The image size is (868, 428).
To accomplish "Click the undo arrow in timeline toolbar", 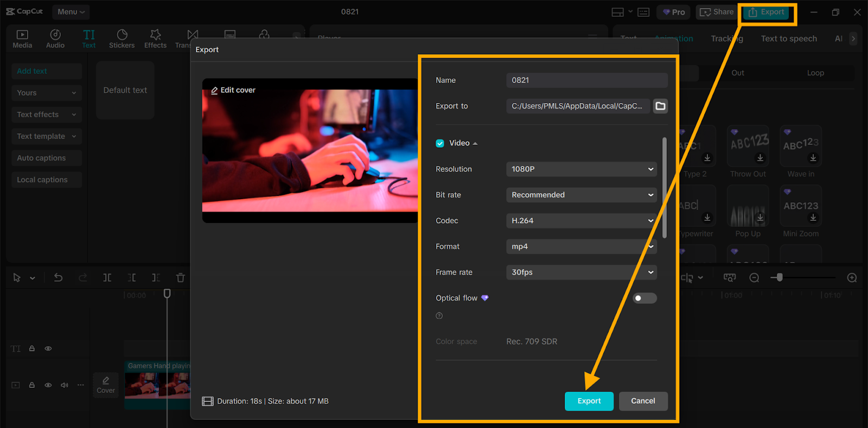I will [58, 278].
